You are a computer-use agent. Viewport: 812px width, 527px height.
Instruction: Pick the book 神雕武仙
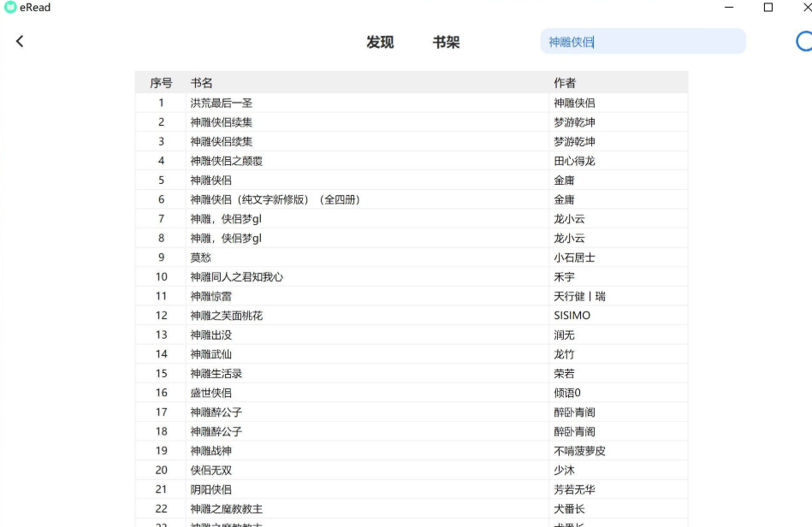pyautogui.click(x=211, y=354)
